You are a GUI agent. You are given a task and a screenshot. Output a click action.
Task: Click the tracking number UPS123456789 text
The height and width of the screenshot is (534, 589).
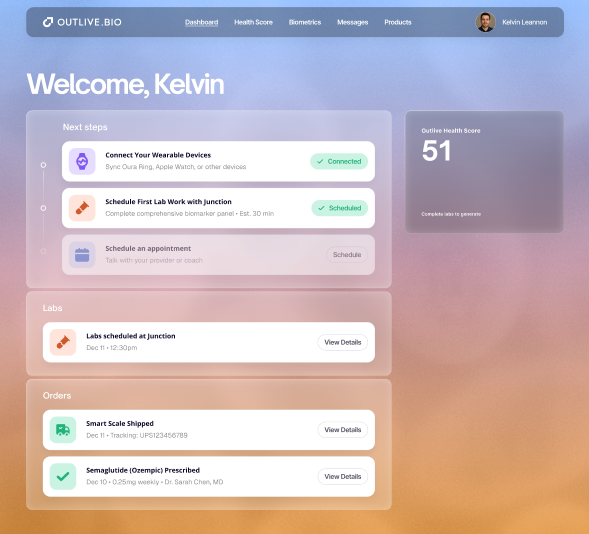click(x=163, y=435)
